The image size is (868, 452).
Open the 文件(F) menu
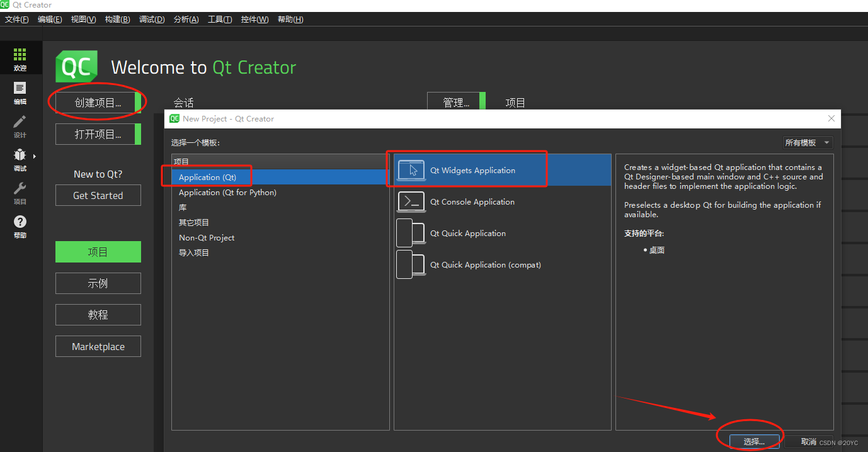(x=17, y=20)
